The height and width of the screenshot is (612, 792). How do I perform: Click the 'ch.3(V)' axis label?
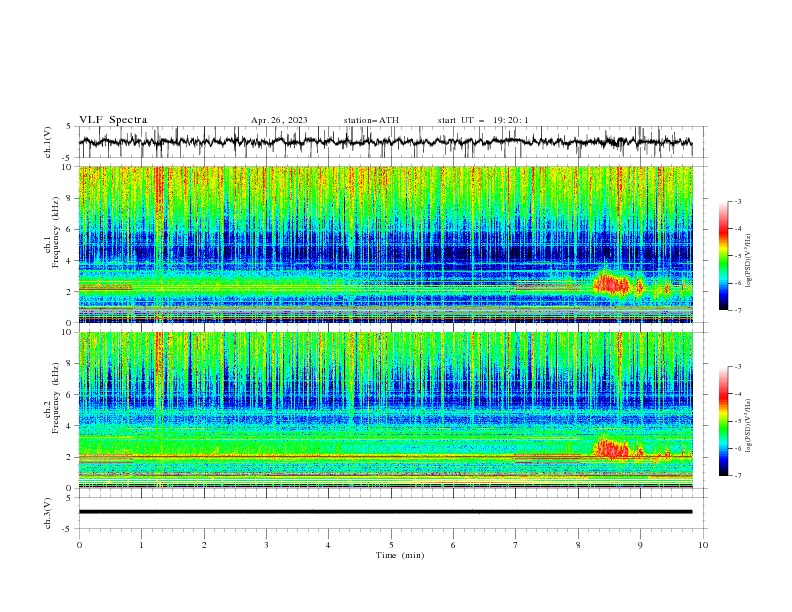[48, 513]
